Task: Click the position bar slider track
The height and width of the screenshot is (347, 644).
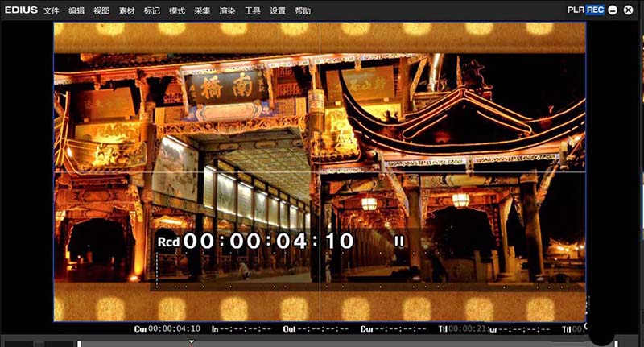Action: tap(348, 344)
